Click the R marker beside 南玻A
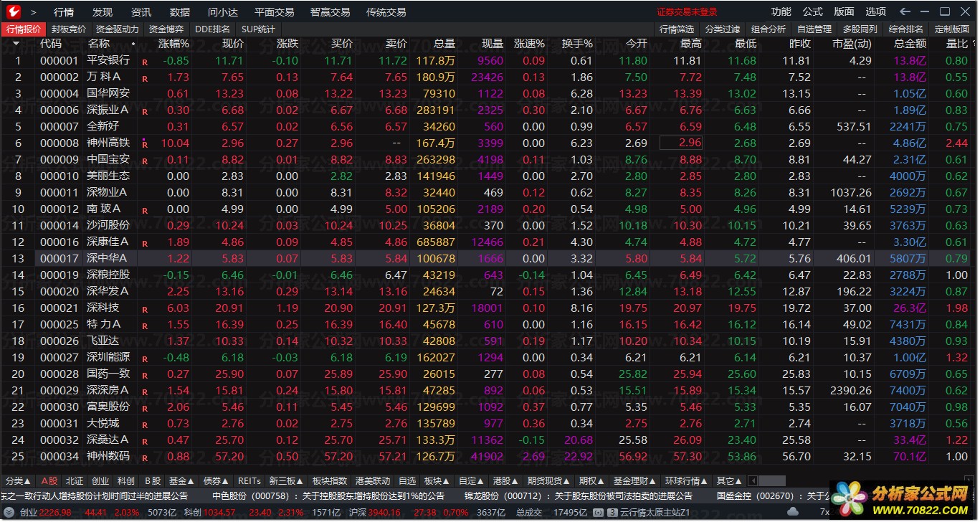 pos(146,210)
